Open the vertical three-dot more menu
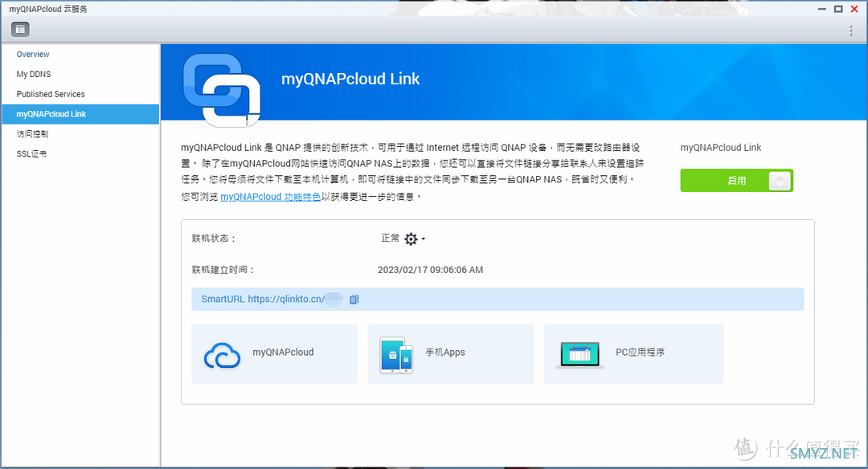The height and width of the screenshot is (469, 868). tap(850, 31)
